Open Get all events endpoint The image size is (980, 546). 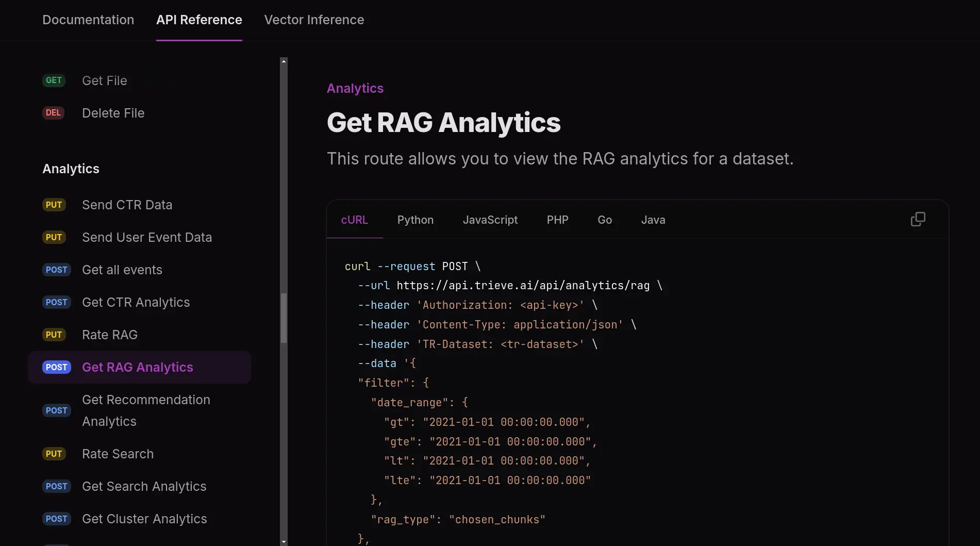122,270
